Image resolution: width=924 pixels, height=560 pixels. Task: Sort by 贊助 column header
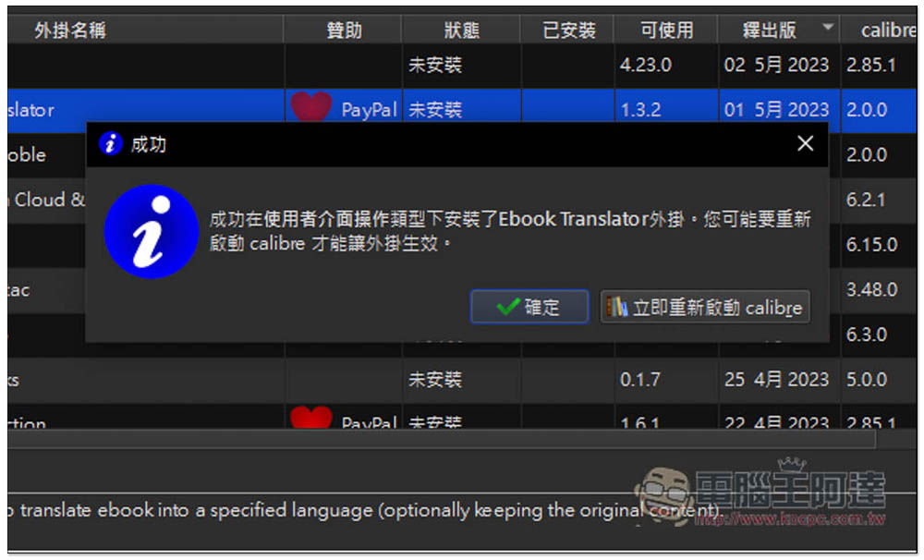pyautogui.click(x=343, y=30)
